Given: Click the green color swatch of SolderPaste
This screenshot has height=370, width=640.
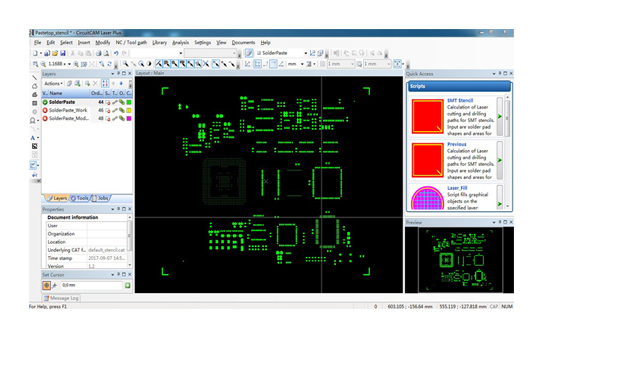Looking at the screenshot, I should tap(129, 102).
